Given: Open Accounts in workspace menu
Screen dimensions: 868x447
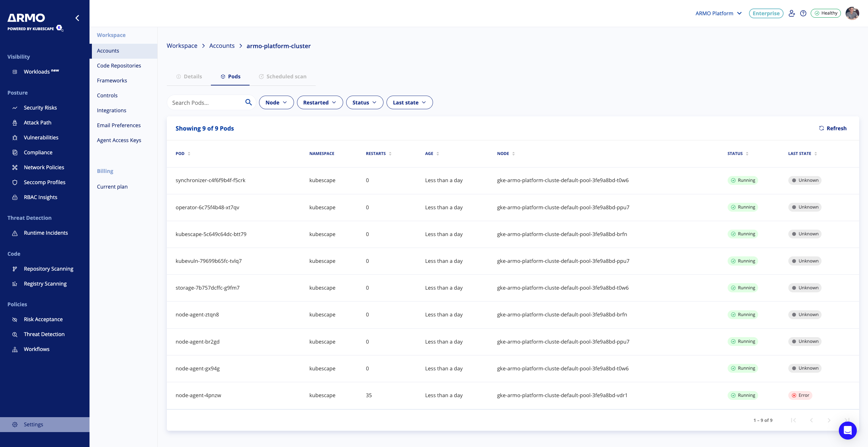Looking at the screenshot, I should click(123, 51).
